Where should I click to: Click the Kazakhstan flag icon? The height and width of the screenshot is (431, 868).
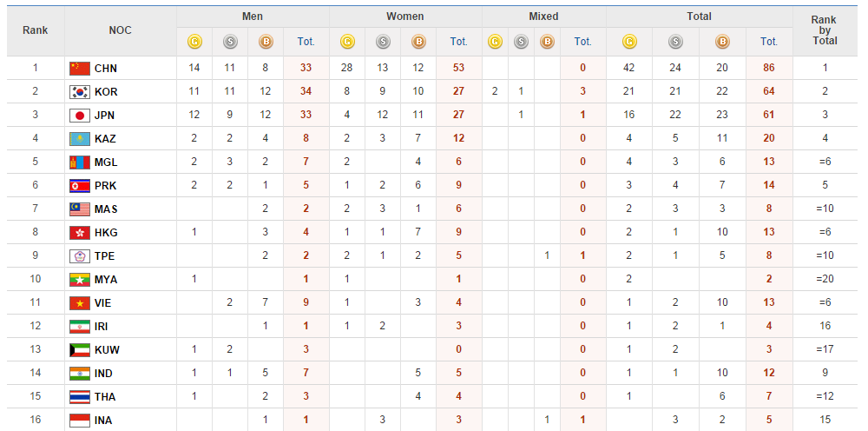[x=79, y=139]
